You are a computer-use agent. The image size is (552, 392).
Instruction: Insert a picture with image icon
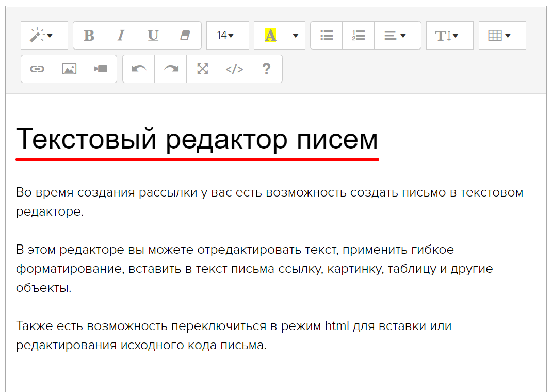[x=69, y=69]
